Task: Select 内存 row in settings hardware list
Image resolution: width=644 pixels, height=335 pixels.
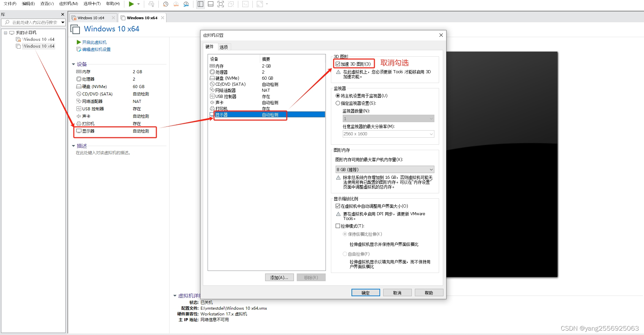Action: point(267,66)
